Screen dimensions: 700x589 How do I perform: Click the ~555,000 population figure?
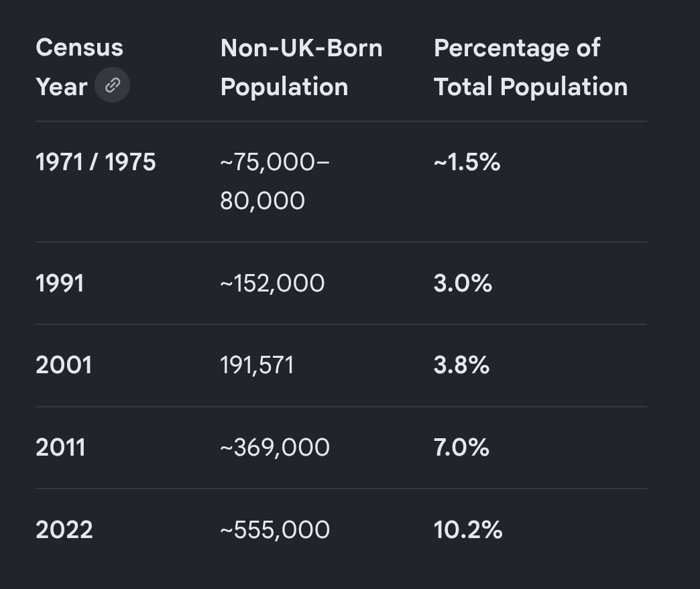click(x=275, y=529)
